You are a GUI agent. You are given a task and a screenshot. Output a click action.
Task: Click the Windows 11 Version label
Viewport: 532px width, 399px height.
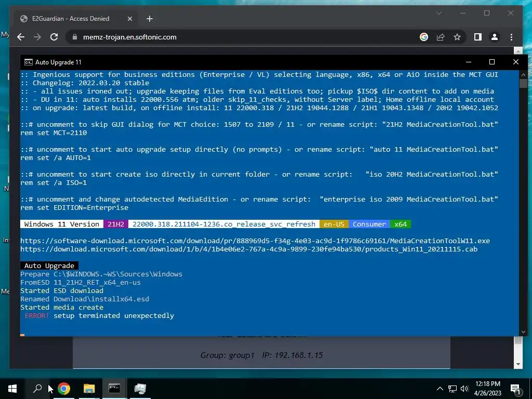click(62, 224)
